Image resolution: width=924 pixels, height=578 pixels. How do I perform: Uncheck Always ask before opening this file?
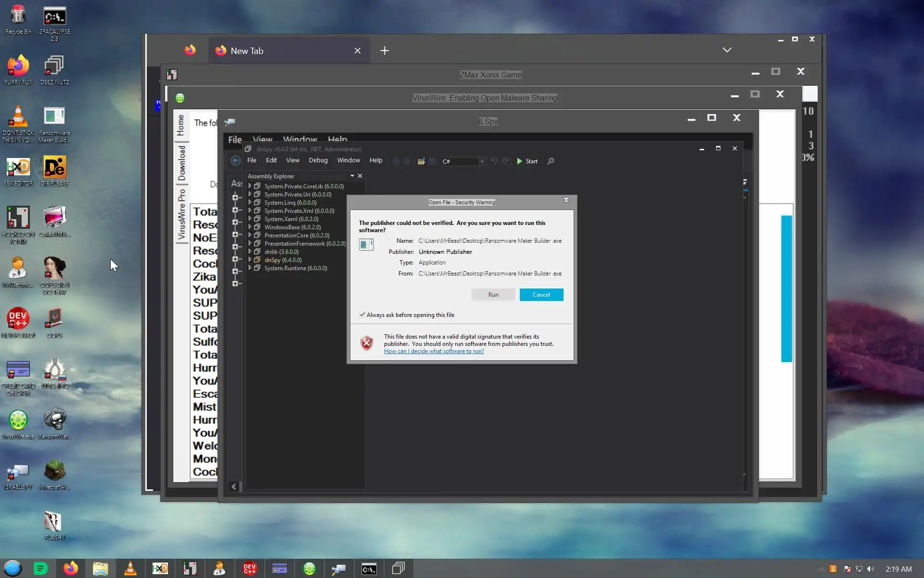coord(362,315)
